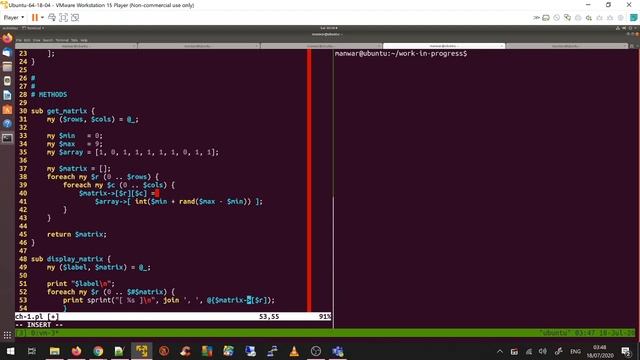Open Ubuntu Activities overview
The image size is (640, 360).
10,28
